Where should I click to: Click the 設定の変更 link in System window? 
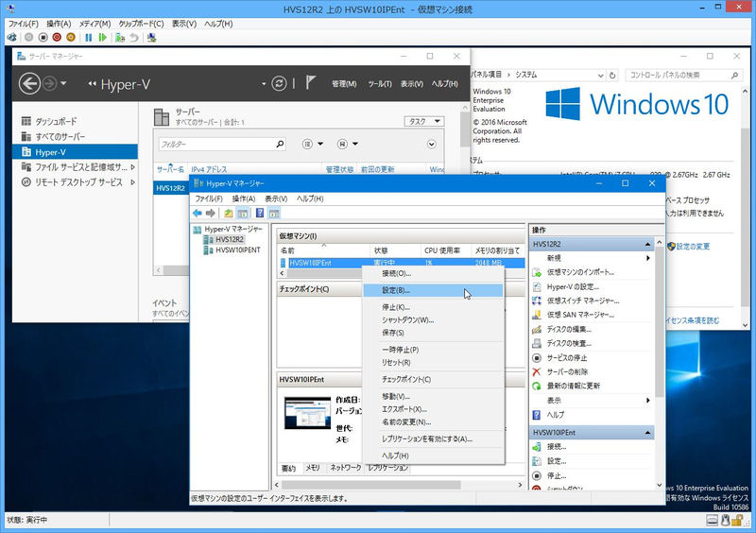pos(693,247)
